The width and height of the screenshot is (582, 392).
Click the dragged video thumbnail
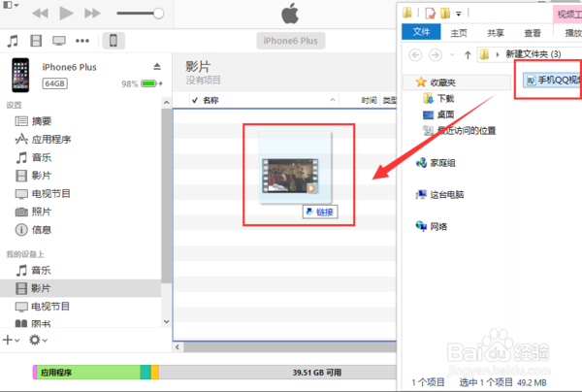[290, 176]
